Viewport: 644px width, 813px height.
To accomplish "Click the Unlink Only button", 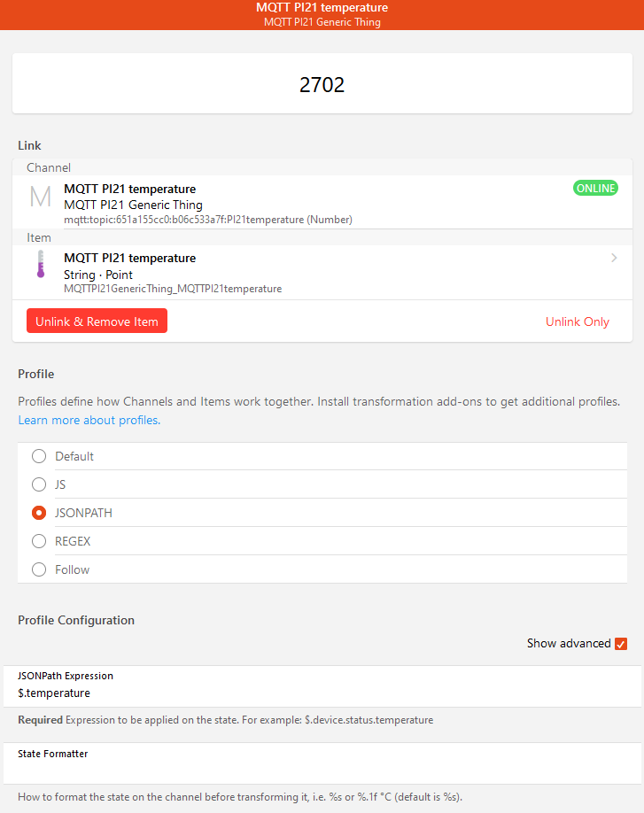I will pos(577,321).
